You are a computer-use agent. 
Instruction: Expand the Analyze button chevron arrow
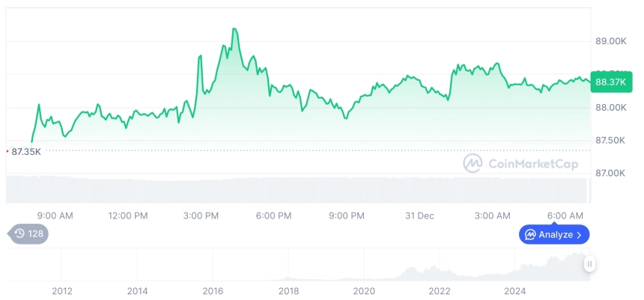click(580, 235)
